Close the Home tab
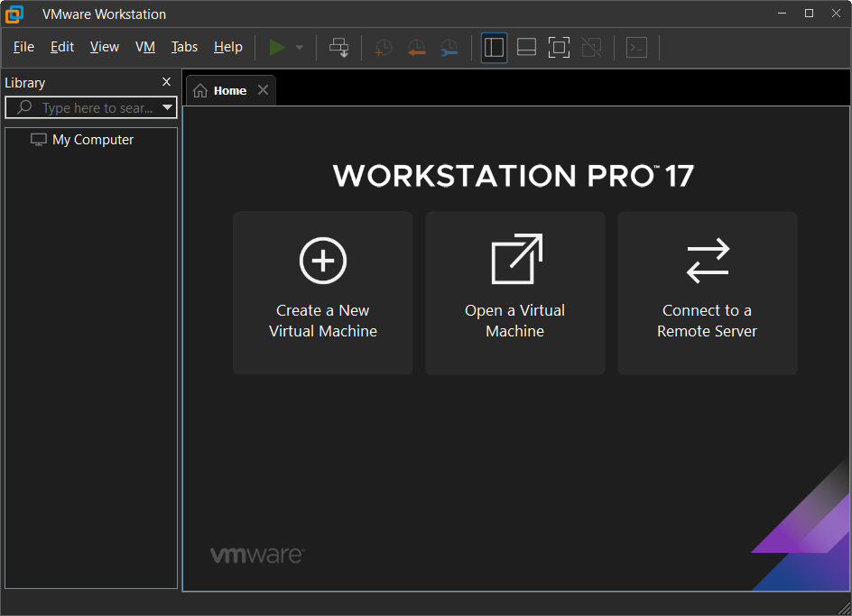The width and height of the screenshot is (852, 616). coord(263,90)
